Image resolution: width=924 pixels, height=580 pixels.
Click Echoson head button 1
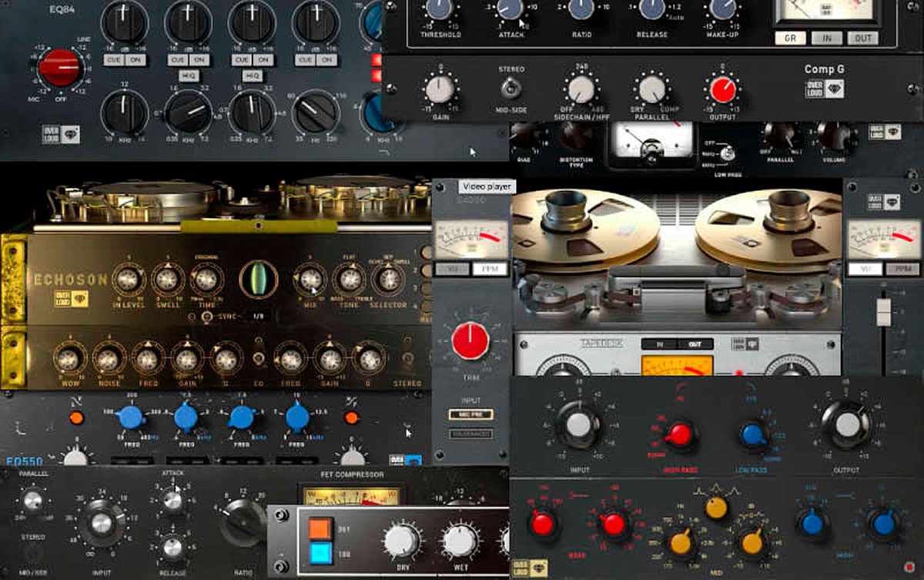click(427, 253)
